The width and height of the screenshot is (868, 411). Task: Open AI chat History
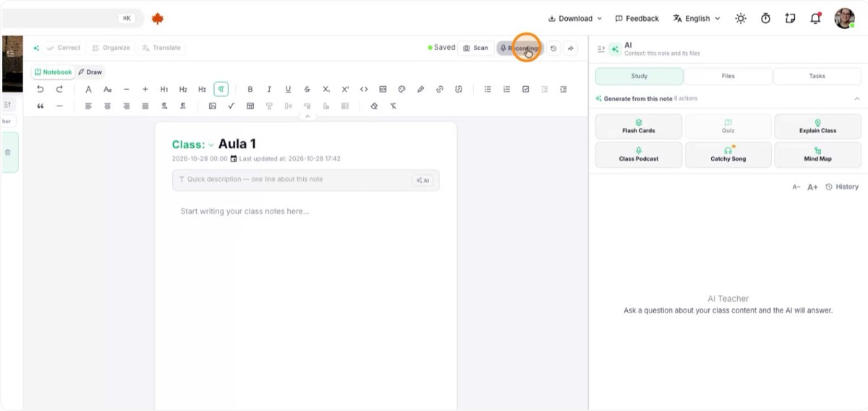(842, 187)
